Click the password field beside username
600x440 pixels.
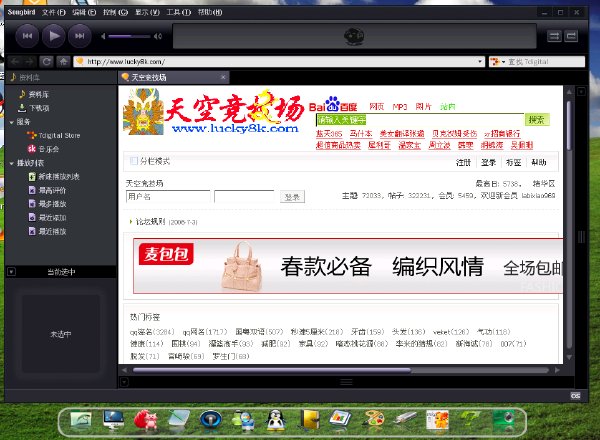pyautogui.click(x=244, y=197)
